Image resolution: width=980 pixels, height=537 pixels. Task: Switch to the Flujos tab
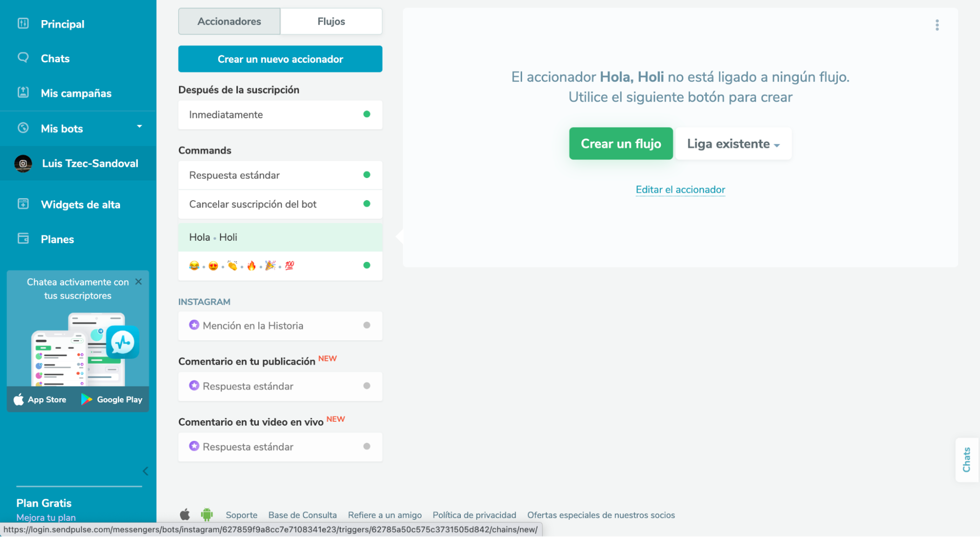tap(331, 22)
